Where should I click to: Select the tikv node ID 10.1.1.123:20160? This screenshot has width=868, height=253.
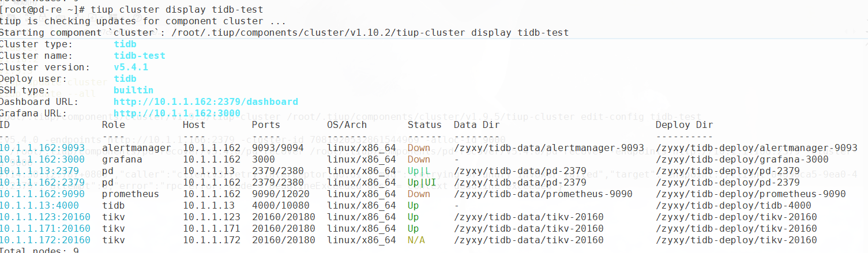click(x=45, y=217)
